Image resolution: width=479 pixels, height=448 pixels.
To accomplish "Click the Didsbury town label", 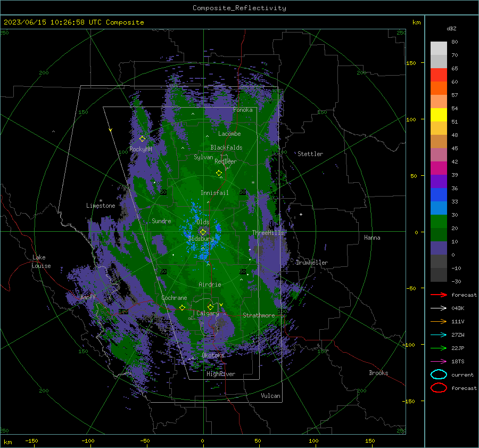I will pyautogui.click(x=201, y=239).
